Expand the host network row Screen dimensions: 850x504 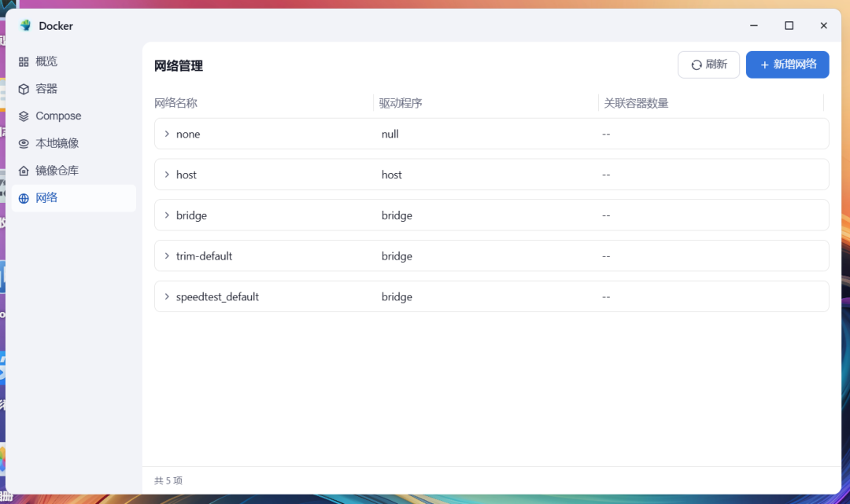[167, 175]
